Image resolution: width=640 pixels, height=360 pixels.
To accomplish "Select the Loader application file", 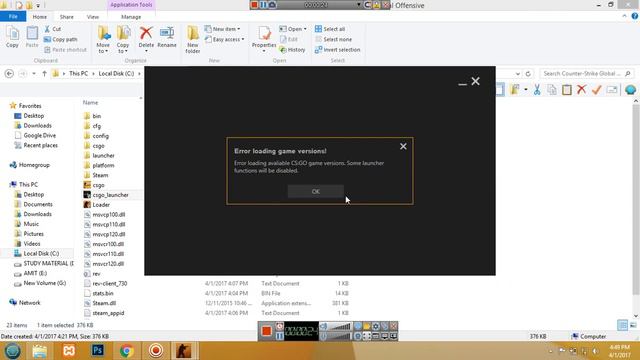I will pos(97,204).
